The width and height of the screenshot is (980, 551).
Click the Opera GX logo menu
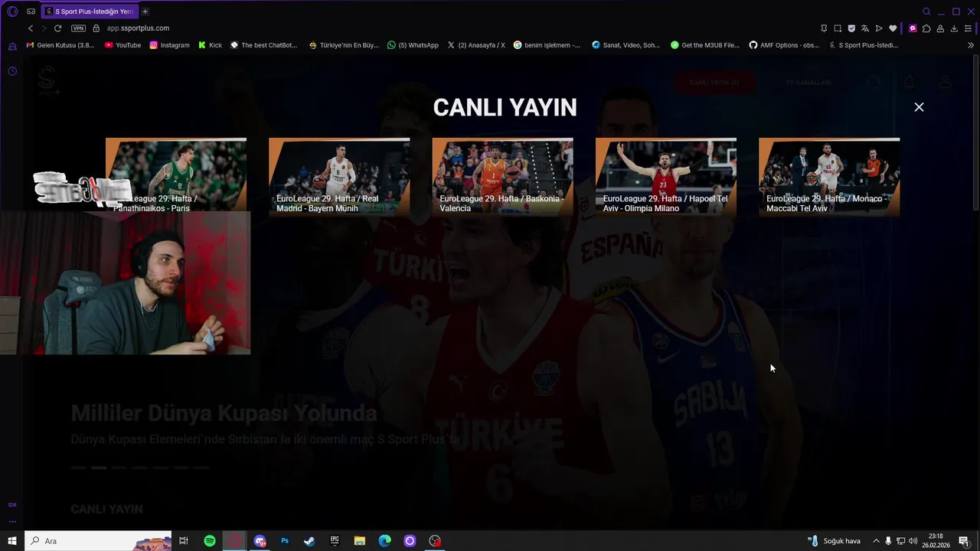[x=11, y=11]
